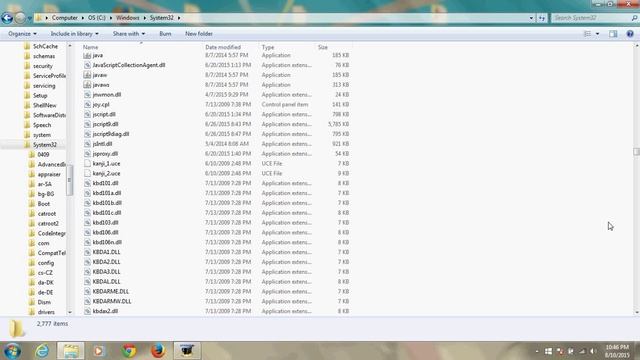Show hidden tray icons arrow
The width and height of the screenshot is (640, 360).
(x=537, y=351)
